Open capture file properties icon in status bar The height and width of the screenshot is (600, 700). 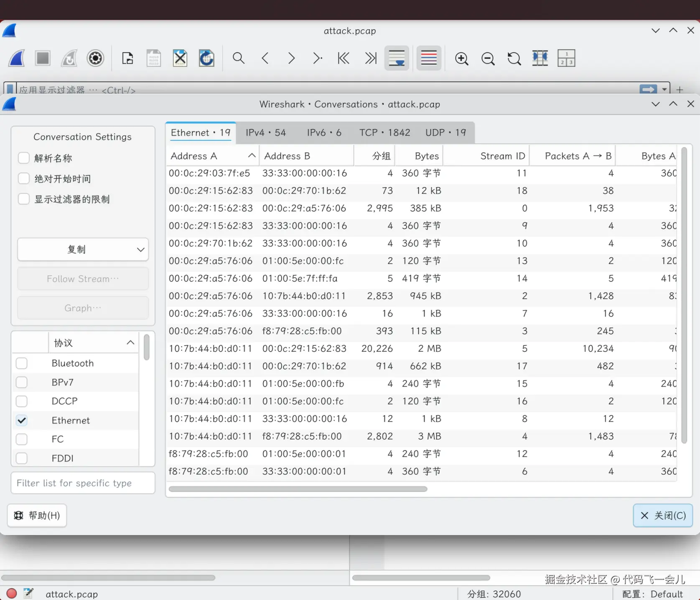click(28, 593)
